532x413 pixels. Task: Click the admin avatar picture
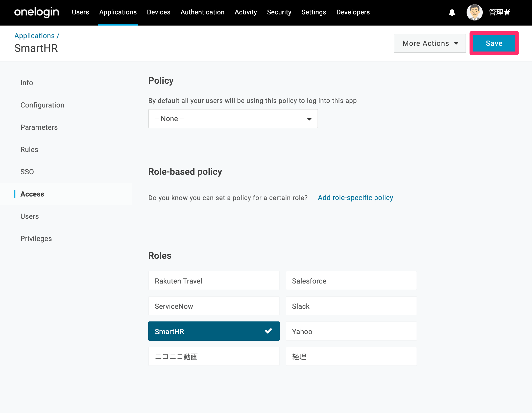[x=474, y=12]
